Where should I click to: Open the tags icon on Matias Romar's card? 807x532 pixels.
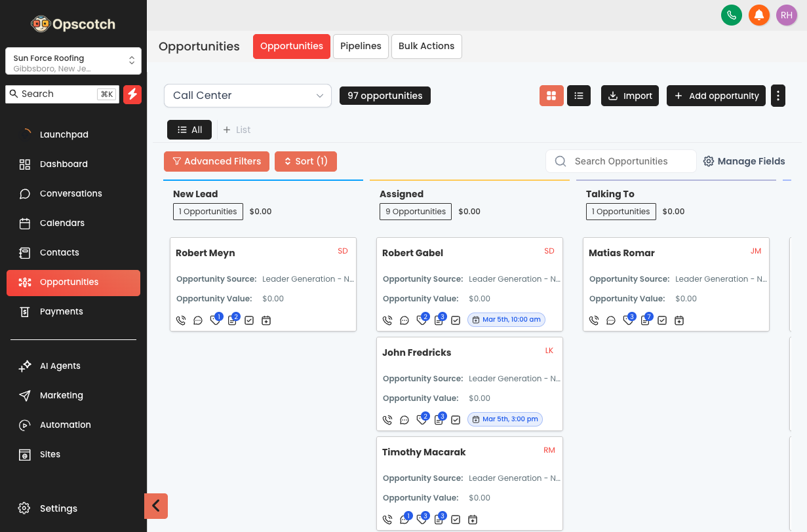coord(628,320)
